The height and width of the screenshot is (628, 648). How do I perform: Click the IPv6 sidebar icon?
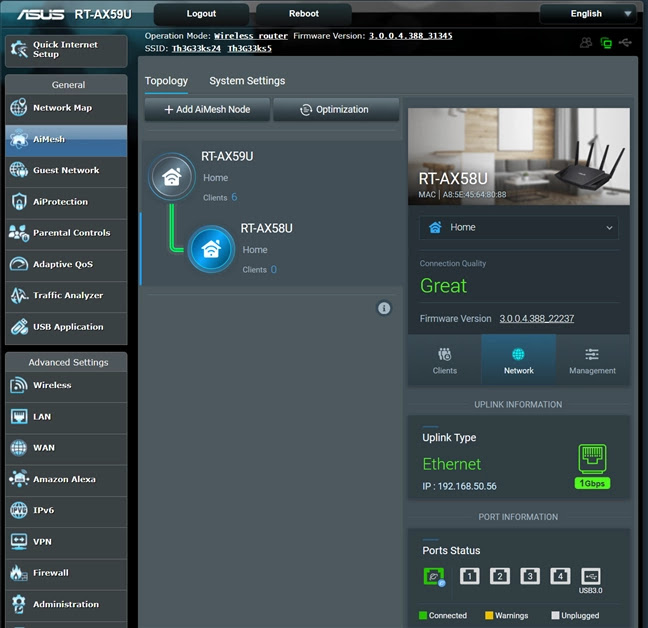click(19, 510)
